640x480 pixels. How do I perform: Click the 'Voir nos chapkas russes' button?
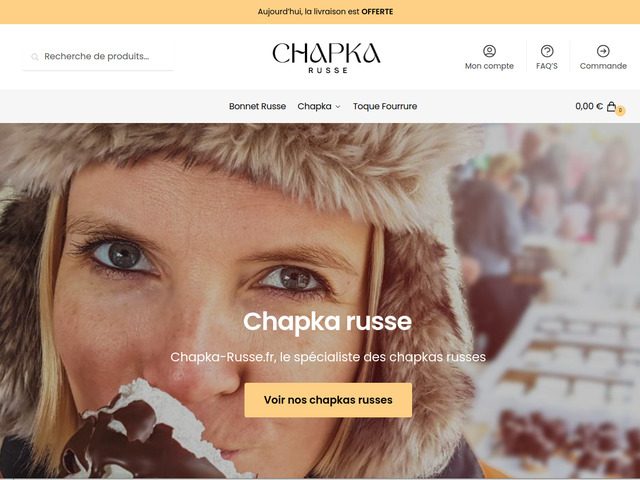(x=328, y=400)
